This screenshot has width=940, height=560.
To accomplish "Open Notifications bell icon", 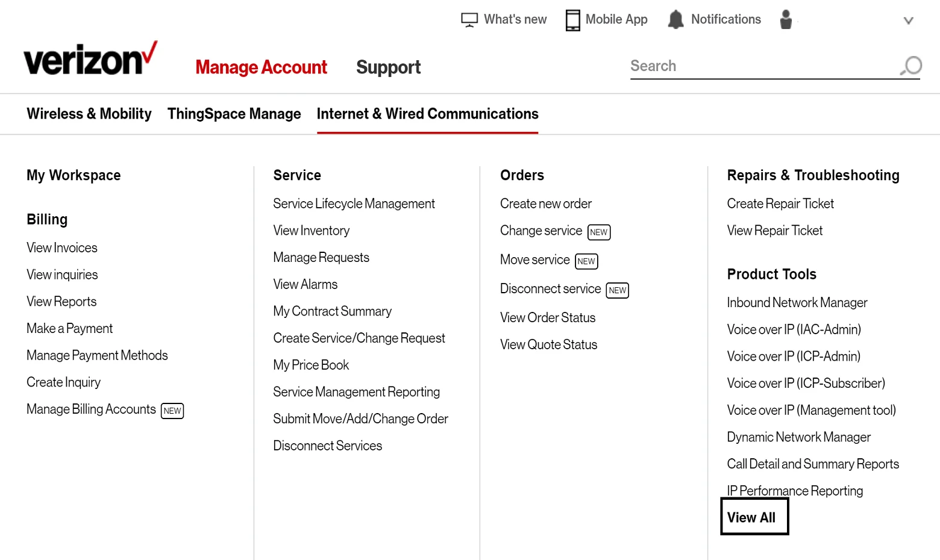I will tap(675, 20).
